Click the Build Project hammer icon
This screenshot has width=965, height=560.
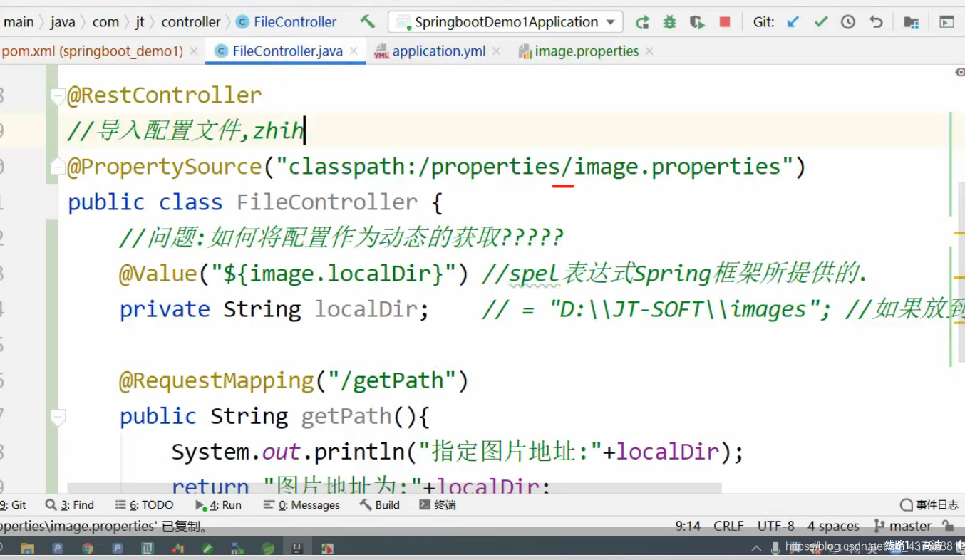(368, 22)
